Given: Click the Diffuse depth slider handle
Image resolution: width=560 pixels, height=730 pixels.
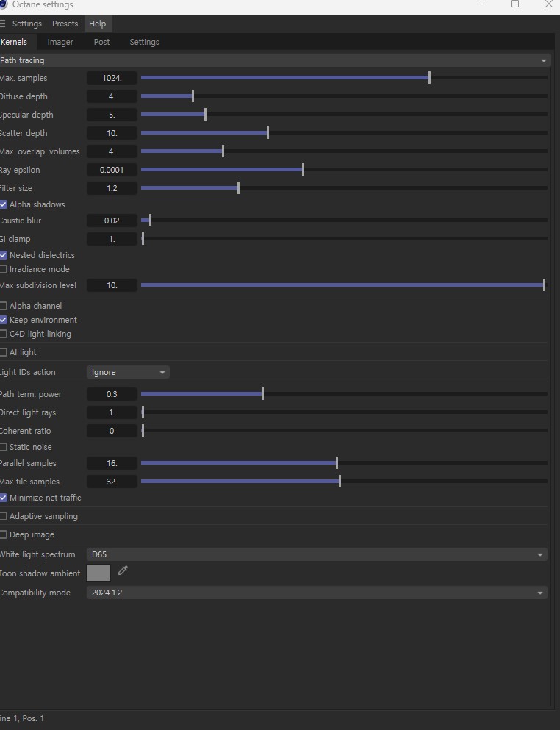Looking at the screenshot, I should pyautogui.click(x=193, y=96).
